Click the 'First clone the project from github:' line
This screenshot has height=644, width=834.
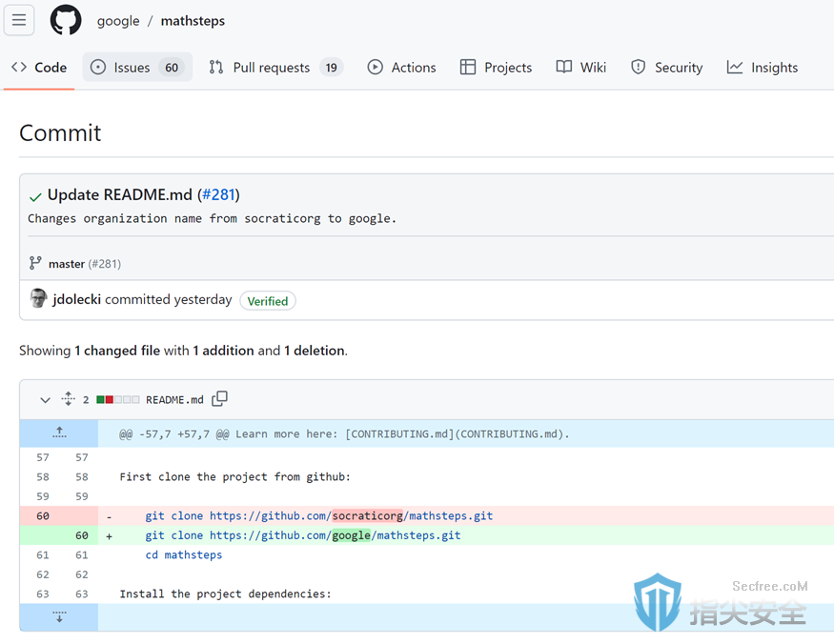235,477
